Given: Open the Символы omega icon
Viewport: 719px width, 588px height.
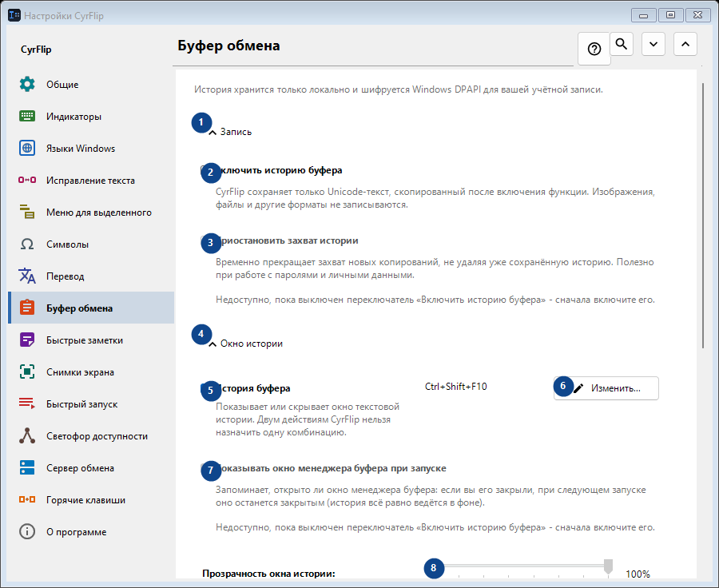Looking at the screenshot, I should click(x=27, y=244).
